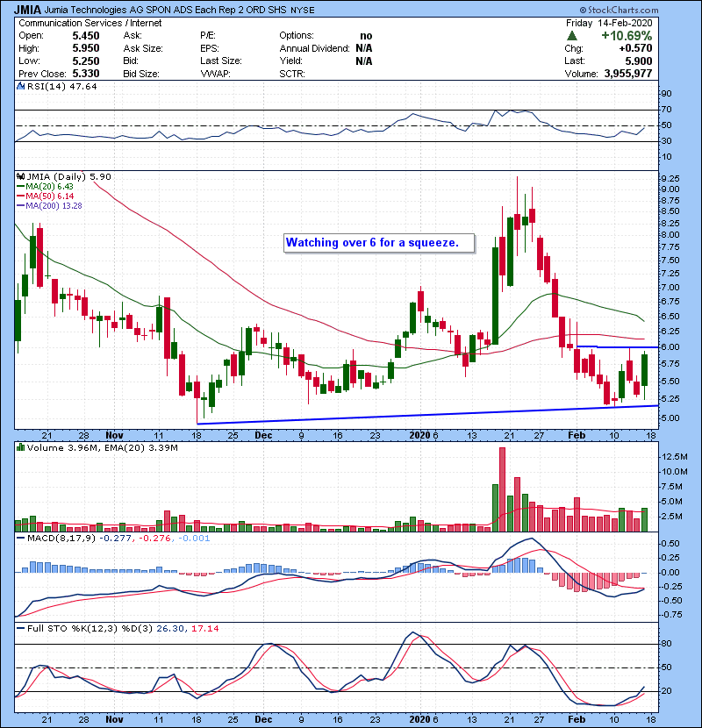Screen dimensions: 702x728
Task: Click the 12.5M volume axis label
Action: (x=674, y=457)
